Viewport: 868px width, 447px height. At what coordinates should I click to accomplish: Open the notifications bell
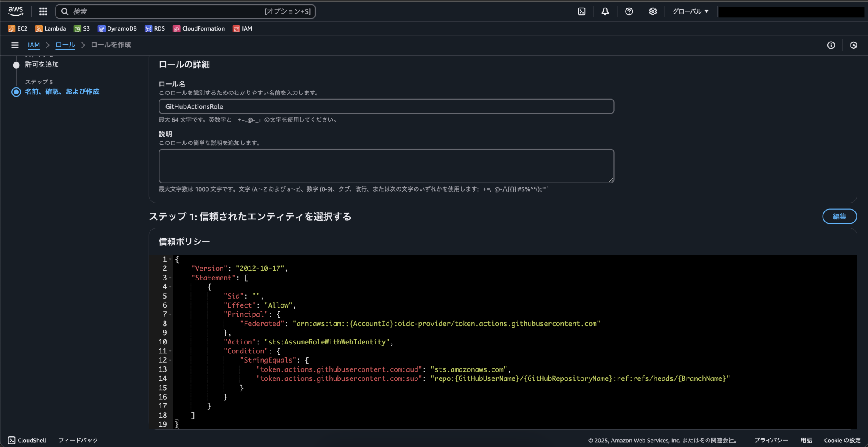pyautogui.click(x=605, y=11)
